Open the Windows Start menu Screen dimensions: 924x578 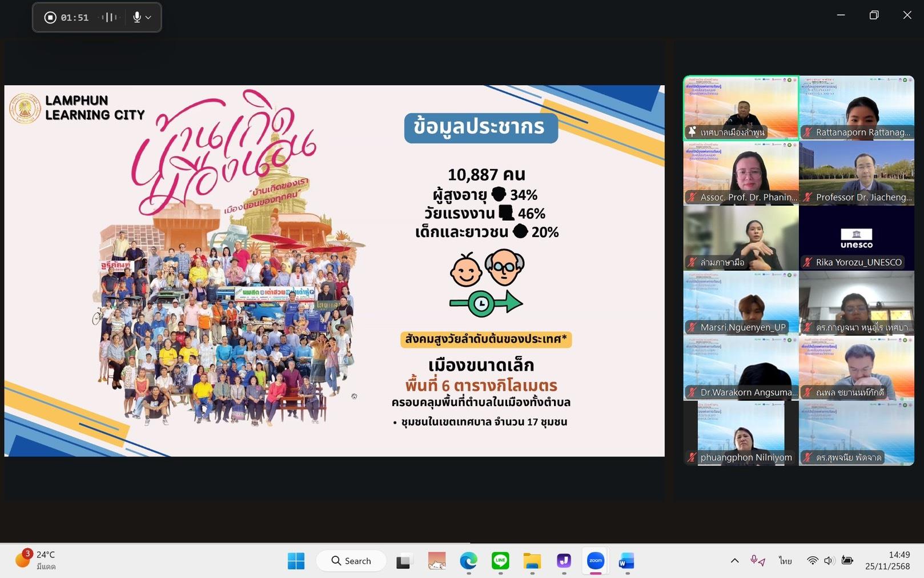(296, 561)
